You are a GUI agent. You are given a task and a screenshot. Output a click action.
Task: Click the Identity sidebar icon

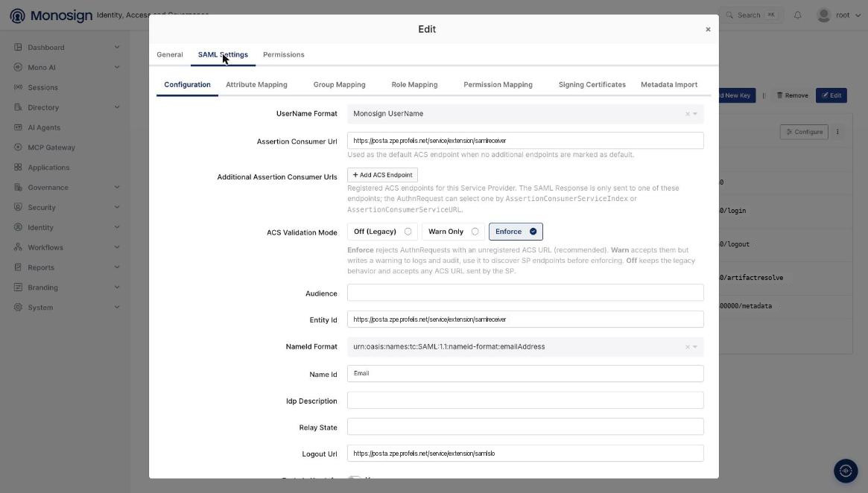tap(19, 227)
